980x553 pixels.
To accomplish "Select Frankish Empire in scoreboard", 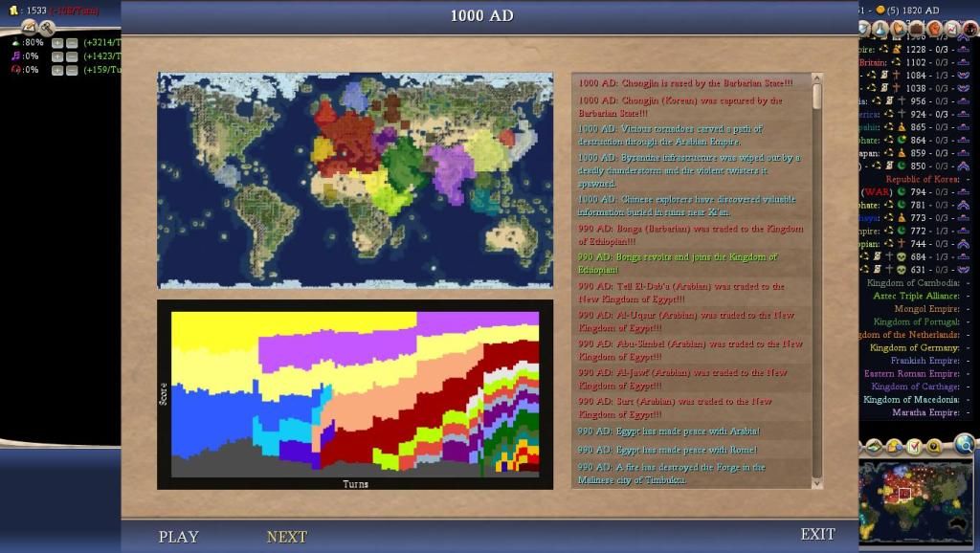I will tap(925, 361).
